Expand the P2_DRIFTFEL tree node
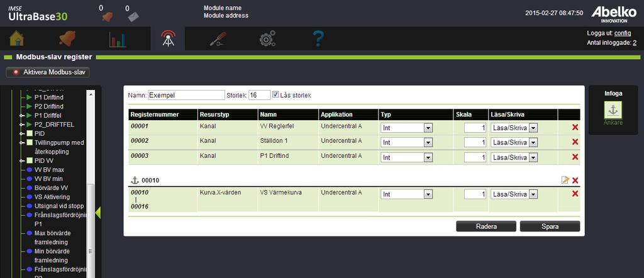 [x=21, y=125]
